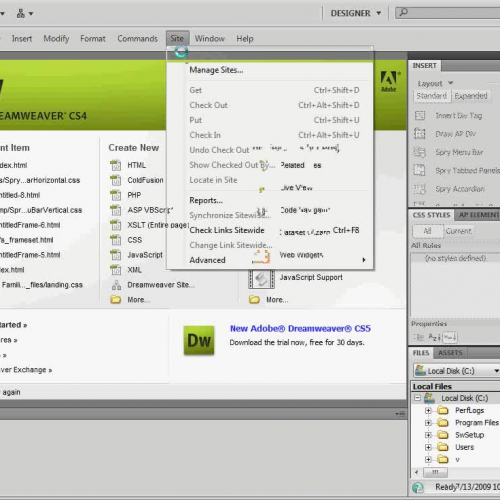
Task: Toggle All mode in CSS Styles
Action: 428,231
